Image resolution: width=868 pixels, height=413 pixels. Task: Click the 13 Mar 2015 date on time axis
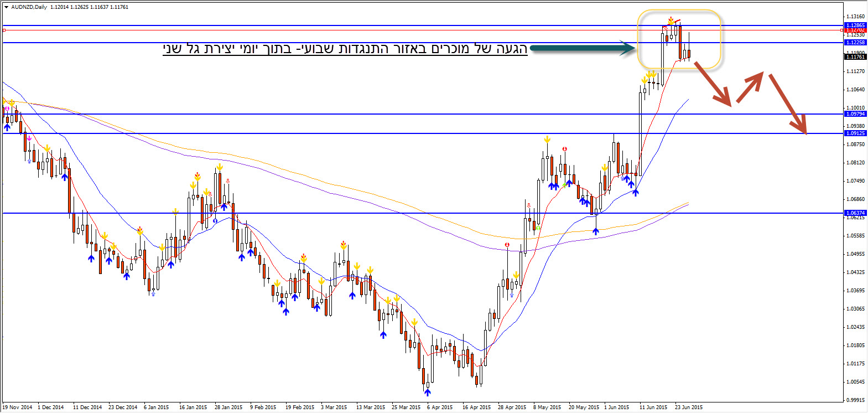pyautogui.click(x=371, y=407)
